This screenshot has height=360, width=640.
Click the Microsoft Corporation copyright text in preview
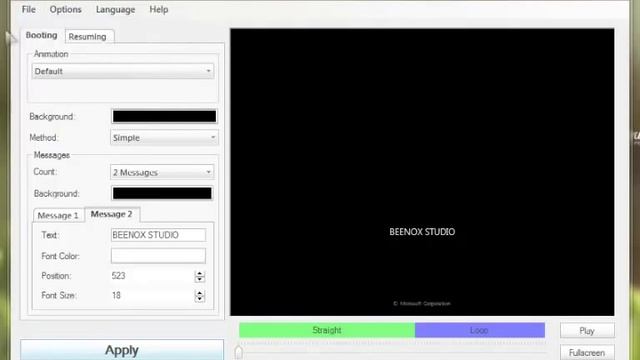(x=422, y=304)
